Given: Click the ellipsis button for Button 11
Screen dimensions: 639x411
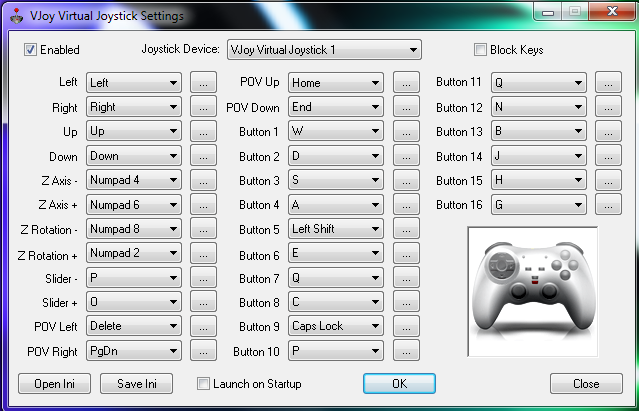Looking at the screenshot, I should 608,83.
